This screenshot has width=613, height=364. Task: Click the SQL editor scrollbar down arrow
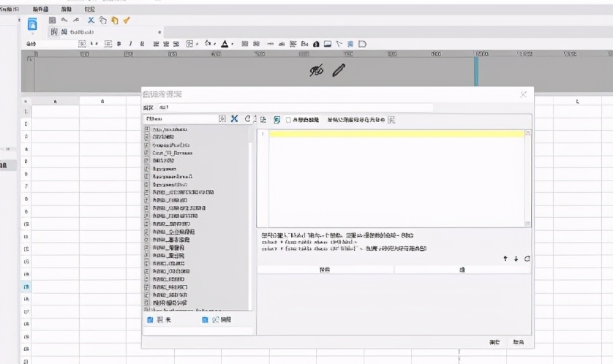coord(527,224)
